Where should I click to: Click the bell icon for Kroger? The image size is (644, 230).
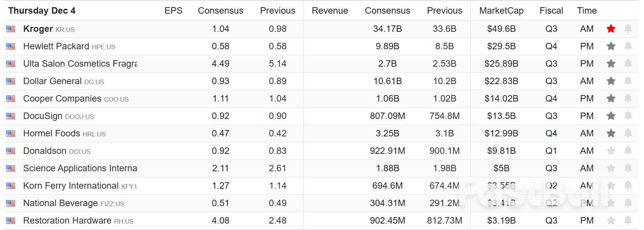pyautogui.click(x=628, y=29)
